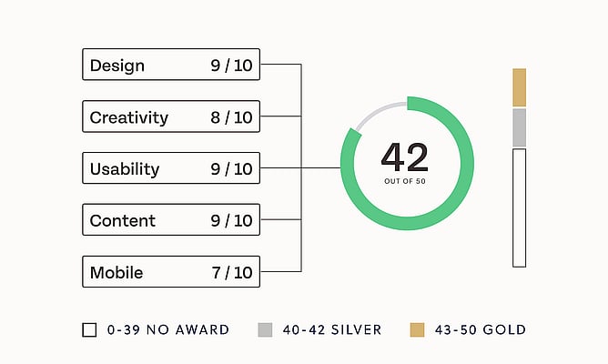Click the gray unfilled arc of ring
This screenshot has height=364, width=608.
point(377,112)
